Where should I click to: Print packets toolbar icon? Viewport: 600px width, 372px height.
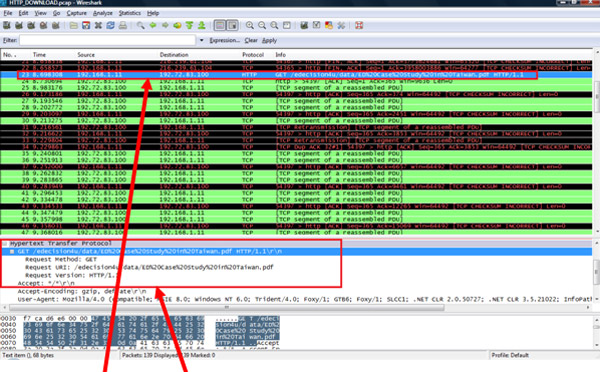123,26
